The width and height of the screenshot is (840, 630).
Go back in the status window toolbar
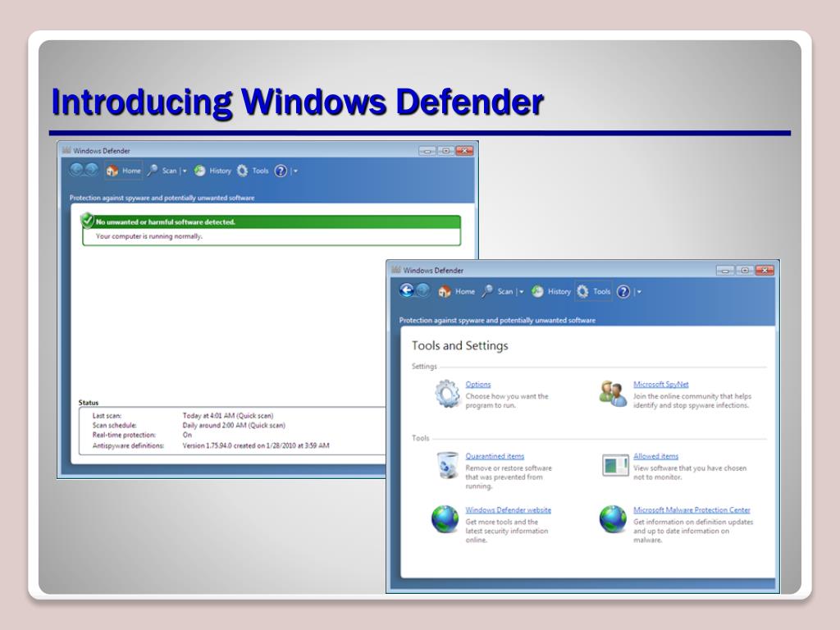click(76, 170)
